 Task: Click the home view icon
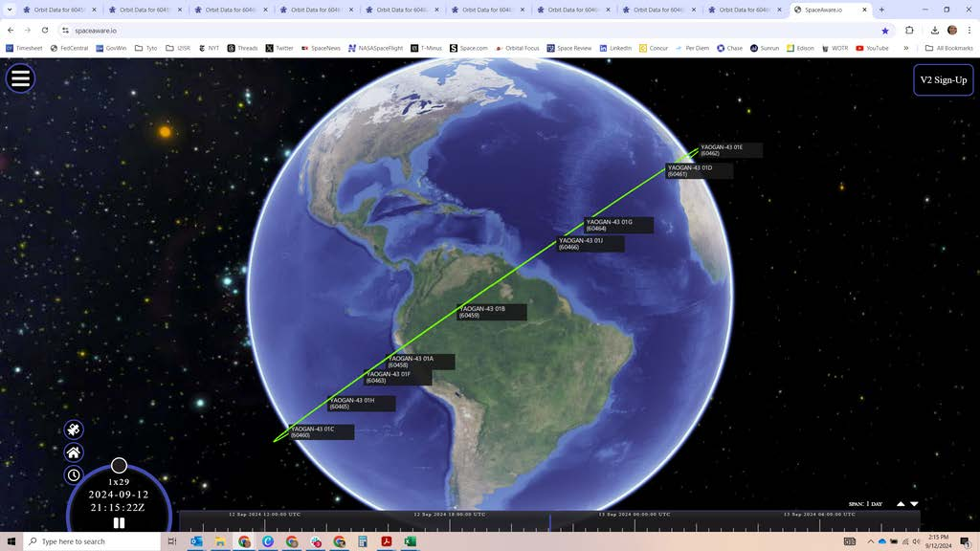74,452
